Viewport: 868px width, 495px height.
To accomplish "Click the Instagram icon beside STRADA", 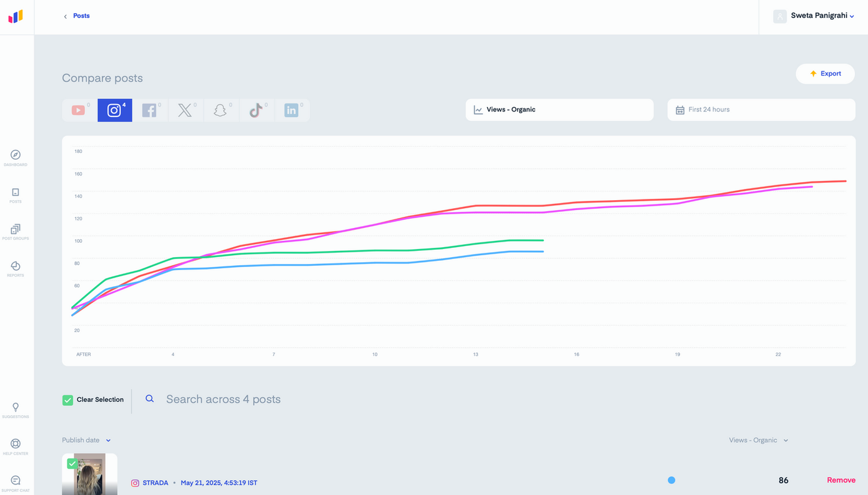I will (135, 483).
